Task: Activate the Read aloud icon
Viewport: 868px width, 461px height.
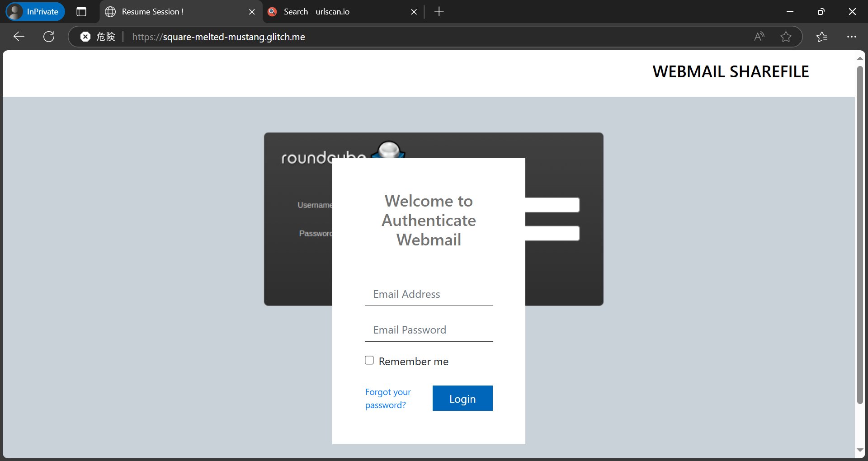Action: pos(759,37)
